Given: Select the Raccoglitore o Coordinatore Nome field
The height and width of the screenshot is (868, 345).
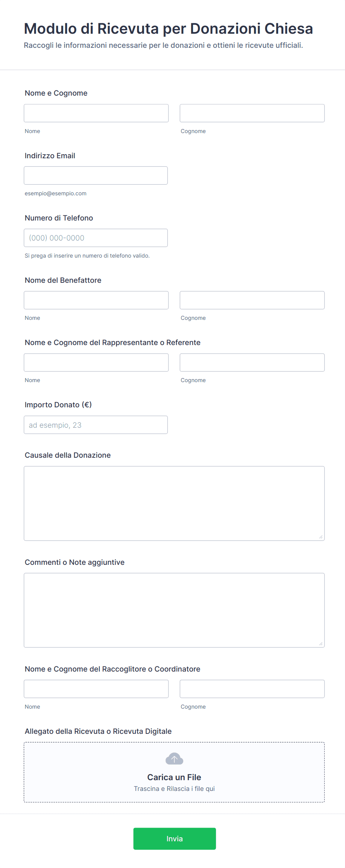Looking at the screenshot, I should tap(96, 689).
